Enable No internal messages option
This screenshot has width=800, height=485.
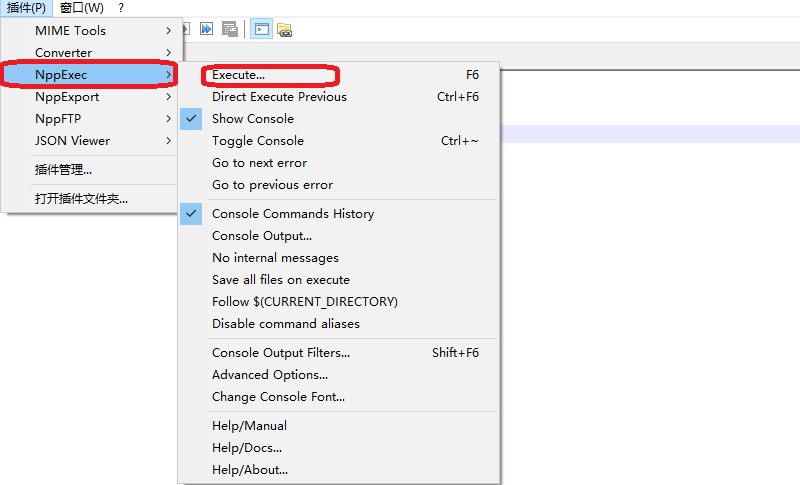tap(339, 258)
